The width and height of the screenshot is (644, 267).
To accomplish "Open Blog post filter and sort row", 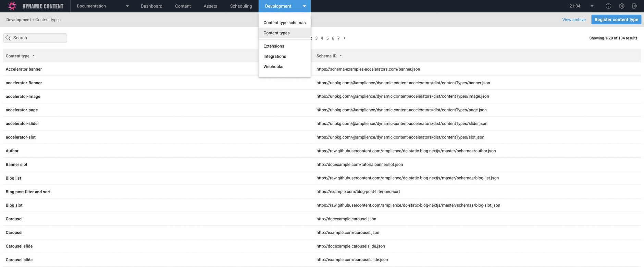I will (322, 192).
